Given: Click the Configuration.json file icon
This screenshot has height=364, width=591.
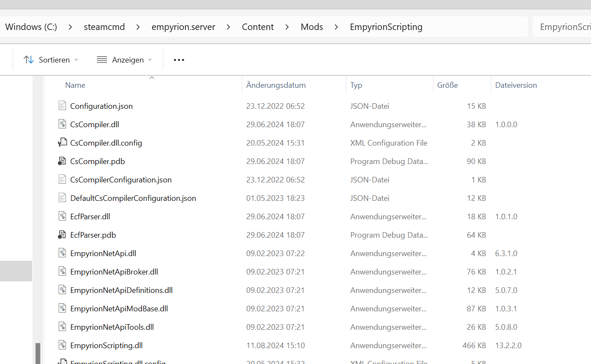Looking at the screenshot, I should (63, 106).
